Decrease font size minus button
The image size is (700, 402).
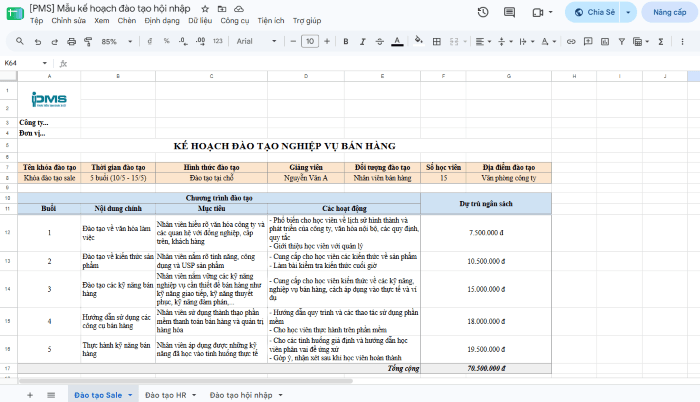pos(293,42)
